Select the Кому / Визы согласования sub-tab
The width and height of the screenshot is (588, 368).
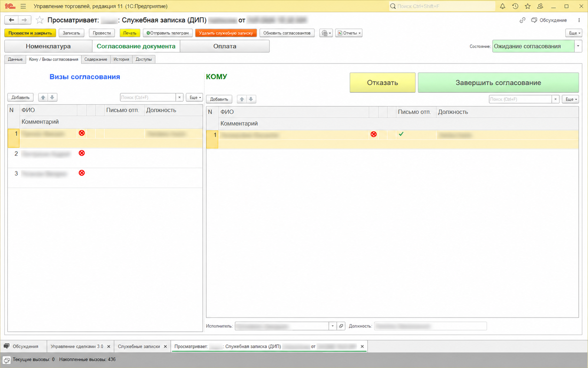[x=53, y=59]
